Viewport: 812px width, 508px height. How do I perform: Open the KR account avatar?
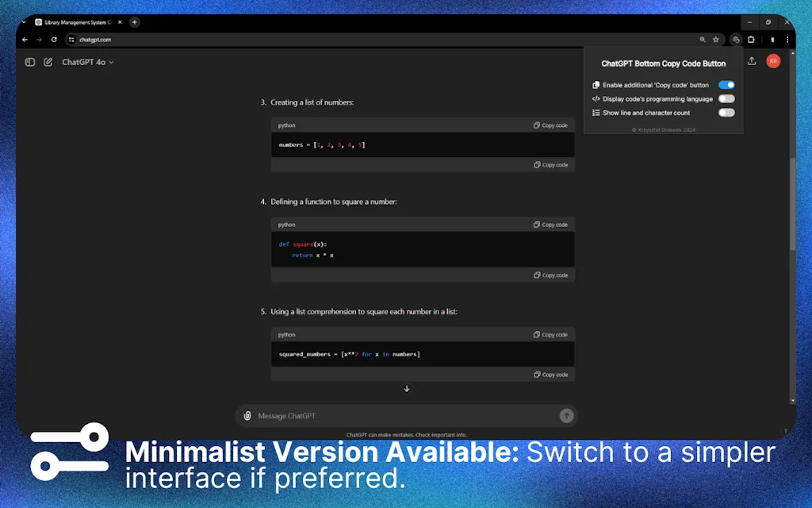point(773,61)
